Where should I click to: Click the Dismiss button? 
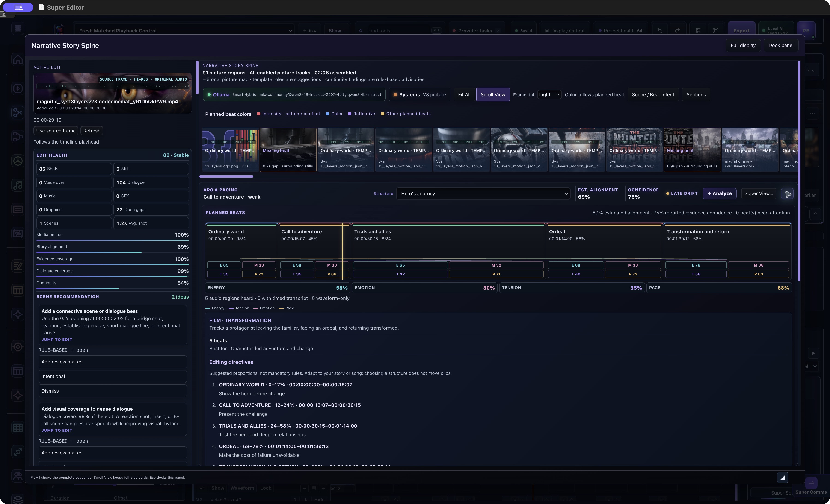113,391
